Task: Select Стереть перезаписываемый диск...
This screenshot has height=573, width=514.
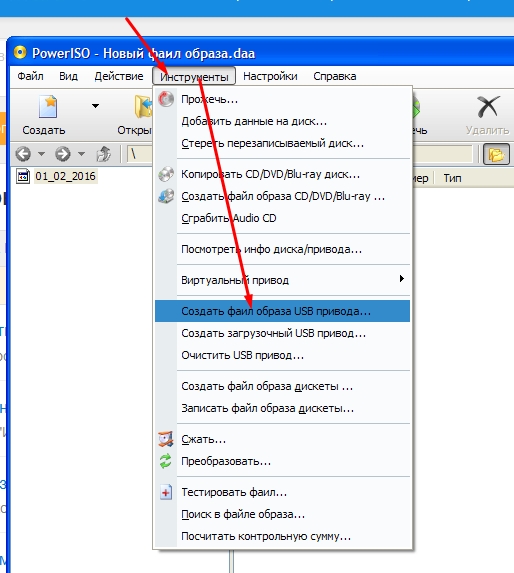Action: point(282,143)
